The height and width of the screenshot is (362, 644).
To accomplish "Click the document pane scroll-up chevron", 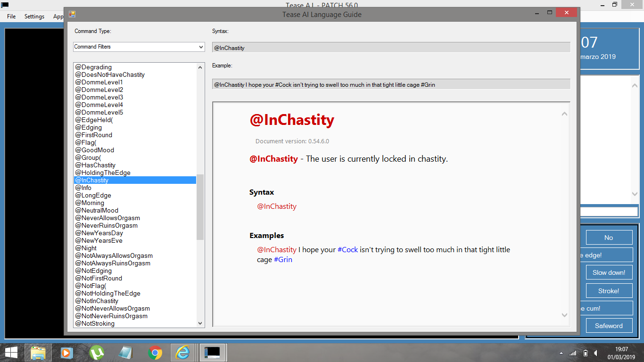I will tap(564, 114).
